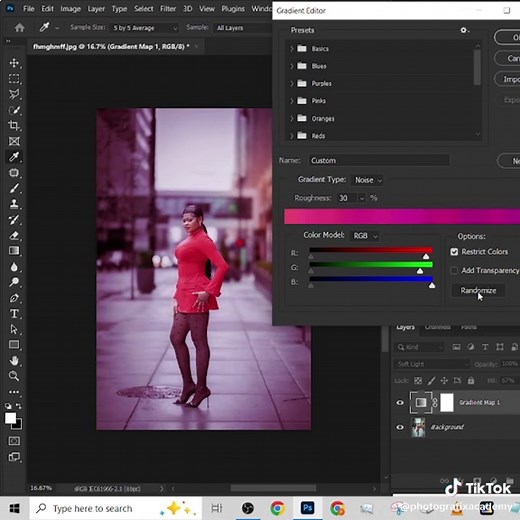Open the File menu
Viewport: 520px width, 520px height.
click(x=29, y=9)
